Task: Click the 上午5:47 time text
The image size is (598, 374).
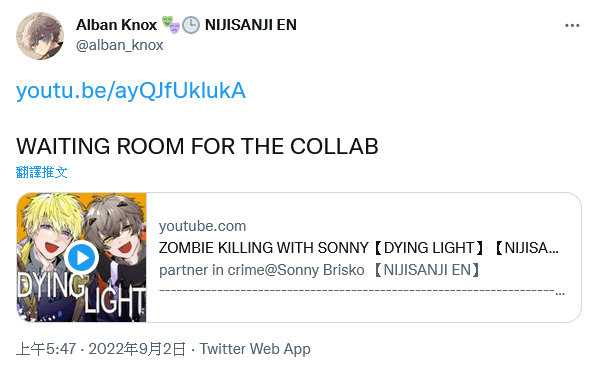Action: [46, 349]
